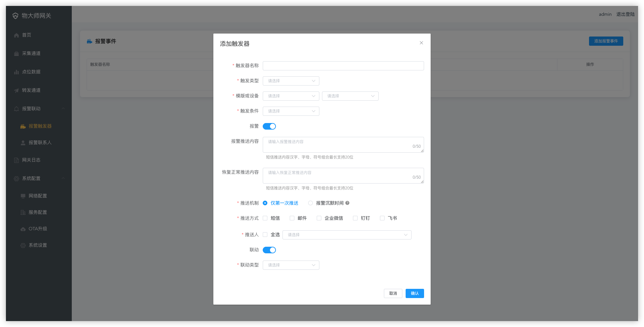Click inside the 触发器名称 input field
This screenshot has width=644, height=327.
[x=343, y=65]
